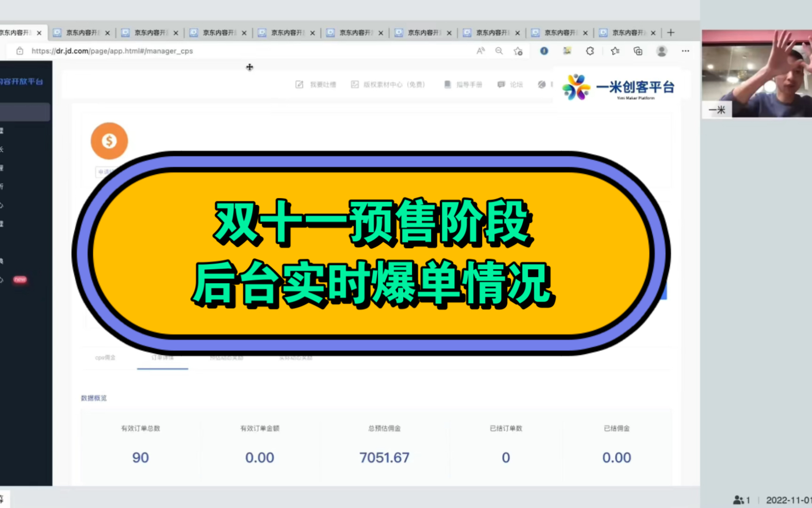812x508 pixels.
Task: Open the Favorites list icon
Action: [x=615, y=51]
